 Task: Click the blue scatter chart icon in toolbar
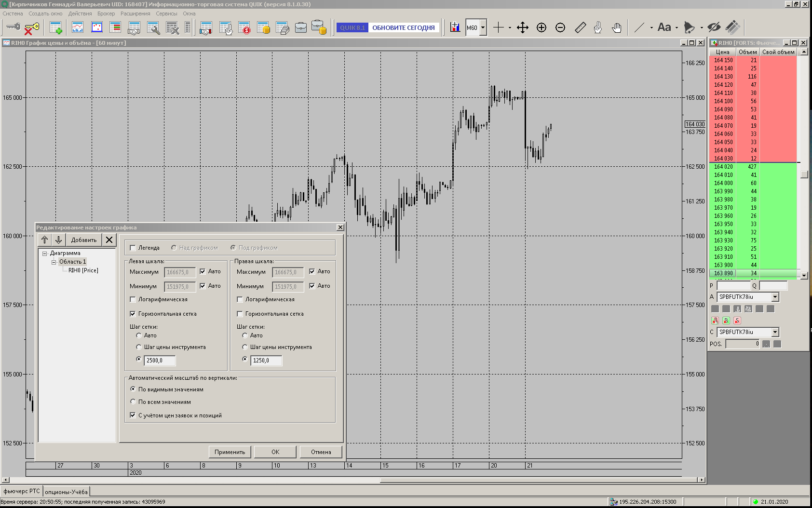point(97,27)
